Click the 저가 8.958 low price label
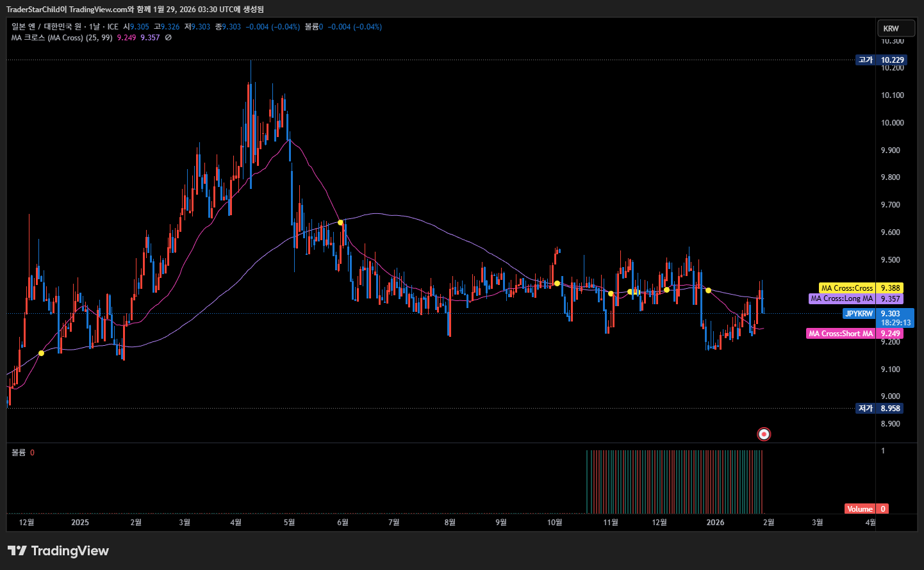 point(880,409)
